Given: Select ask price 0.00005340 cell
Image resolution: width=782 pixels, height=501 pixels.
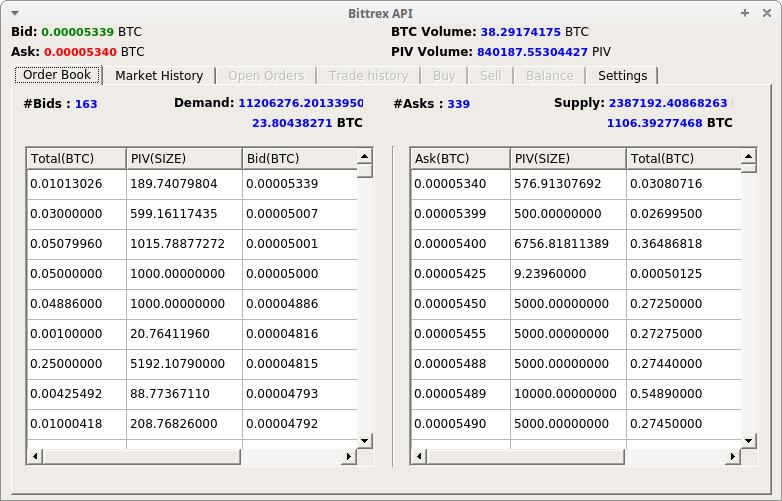Looking at the screenshot, I should [460, 184].
